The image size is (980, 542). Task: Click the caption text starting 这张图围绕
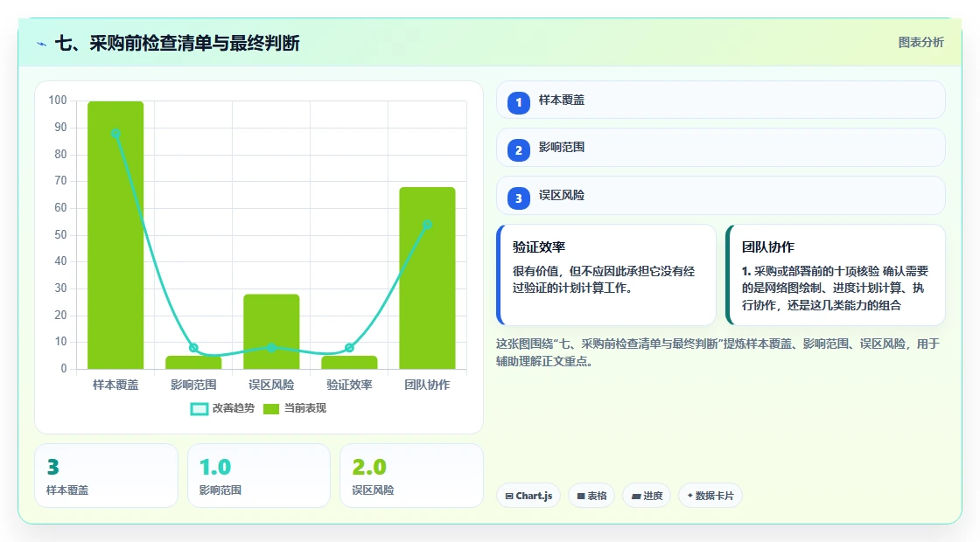[718, 352]
